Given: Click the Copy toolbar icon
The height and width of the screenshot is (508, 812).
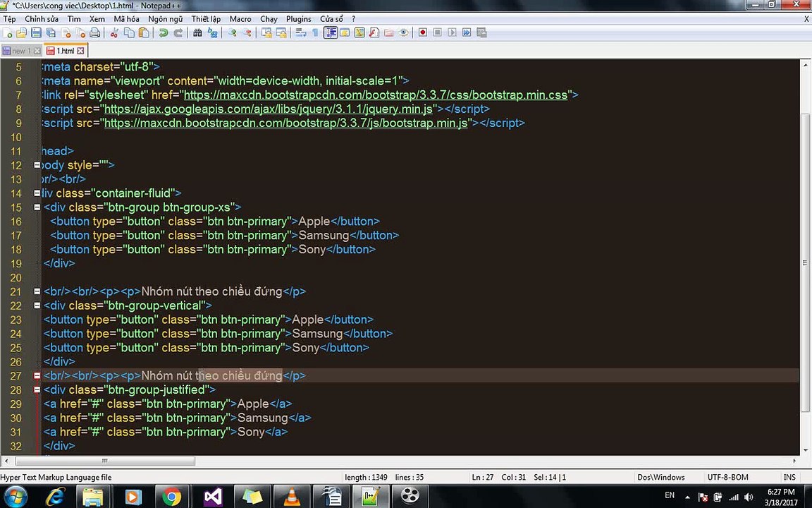Looking at the screenshot, I should (129, 32).
